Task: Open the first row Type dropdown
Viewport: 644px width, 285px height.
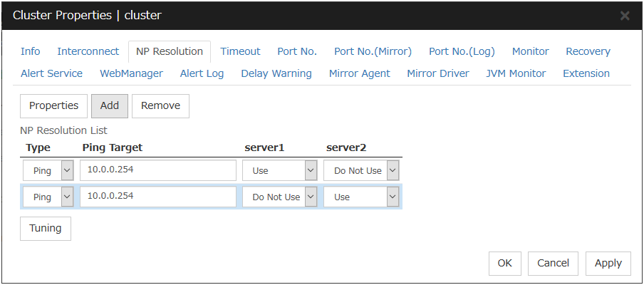Action: pyautogui.click(x=48, y=171)
